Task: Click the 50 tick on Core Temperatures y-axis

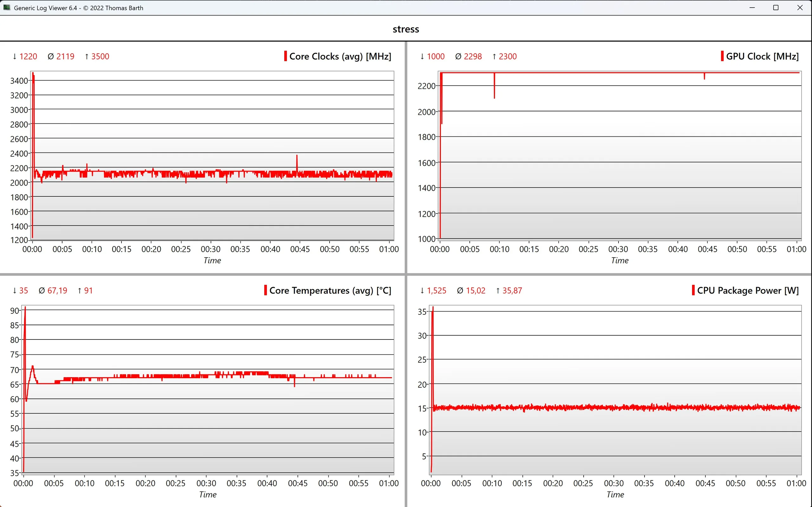Action: (15, 429)
